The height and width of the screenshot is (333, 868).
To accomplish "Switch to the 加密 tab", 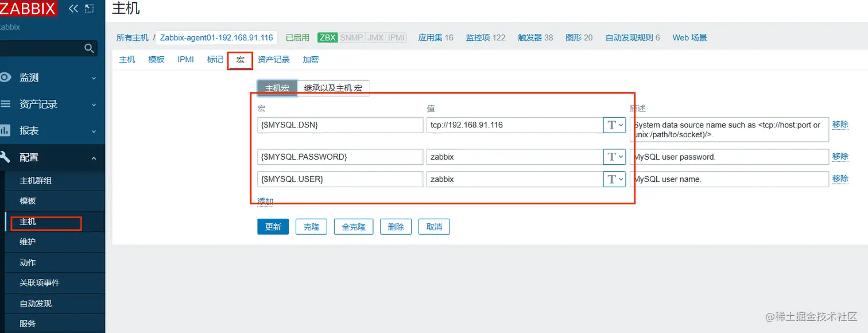I will click(x=311, y=59).
